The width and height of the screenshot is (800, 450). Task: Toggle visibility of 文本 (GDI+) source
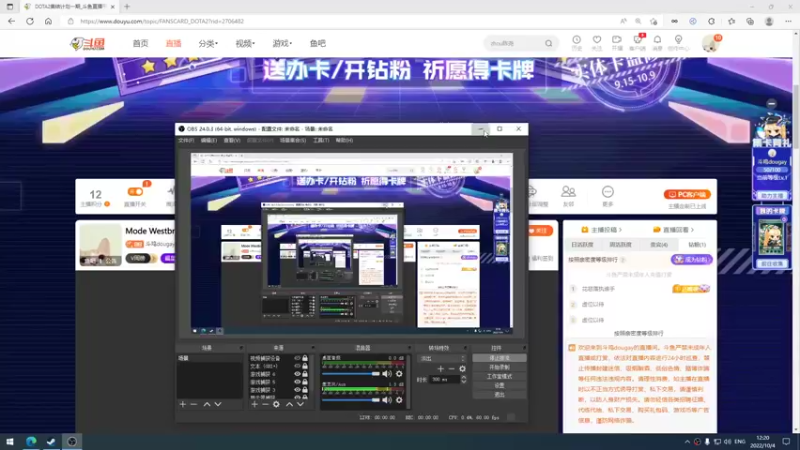297,366
